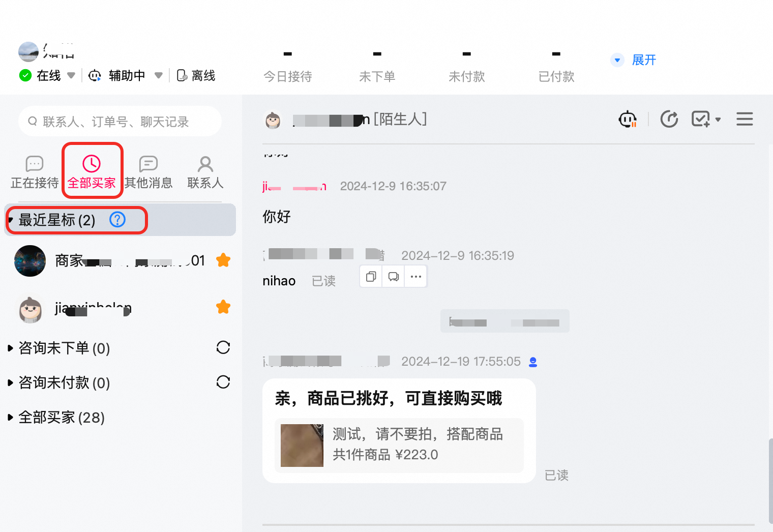The width and height of the screenshot is (773, 532).
Task: Click the [陌生人] label in the chat header
Action: (x=400, y=119)
